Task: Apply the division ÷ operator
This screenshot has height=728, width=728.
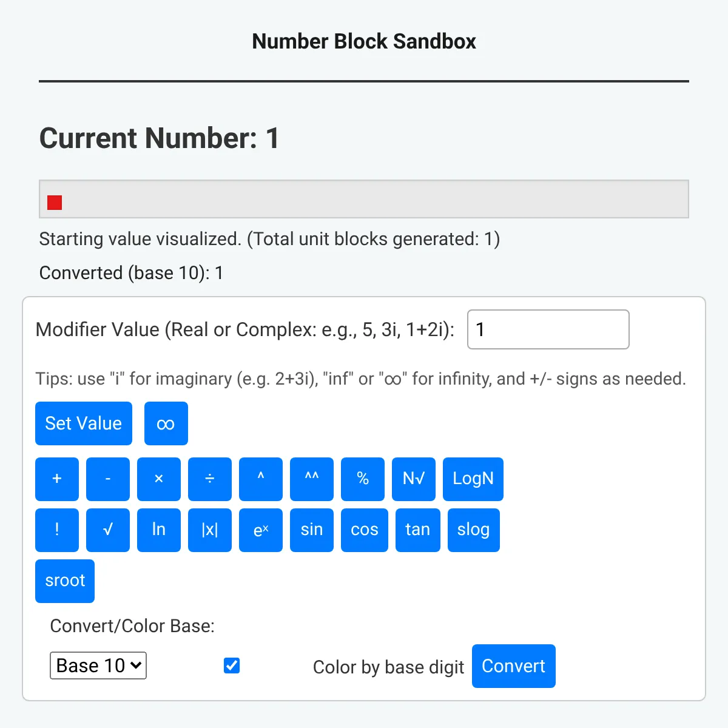Action: tap(210, 479)
